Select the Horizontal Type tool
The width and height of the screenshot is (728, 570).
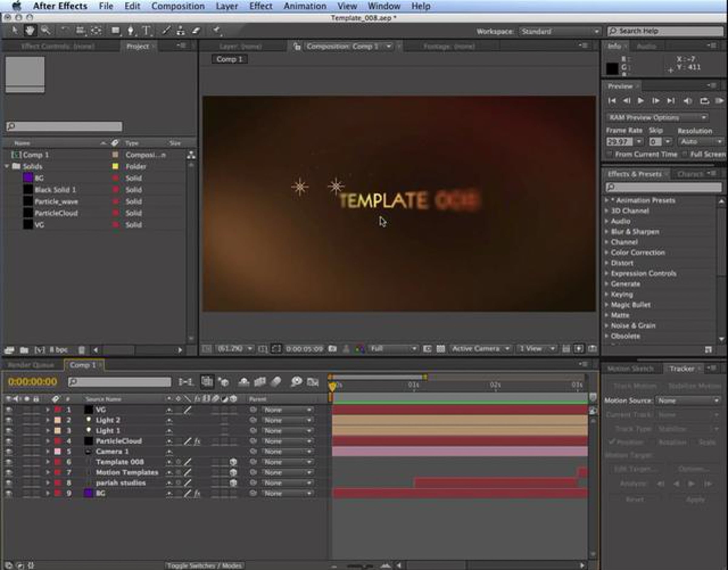(146, 31)
